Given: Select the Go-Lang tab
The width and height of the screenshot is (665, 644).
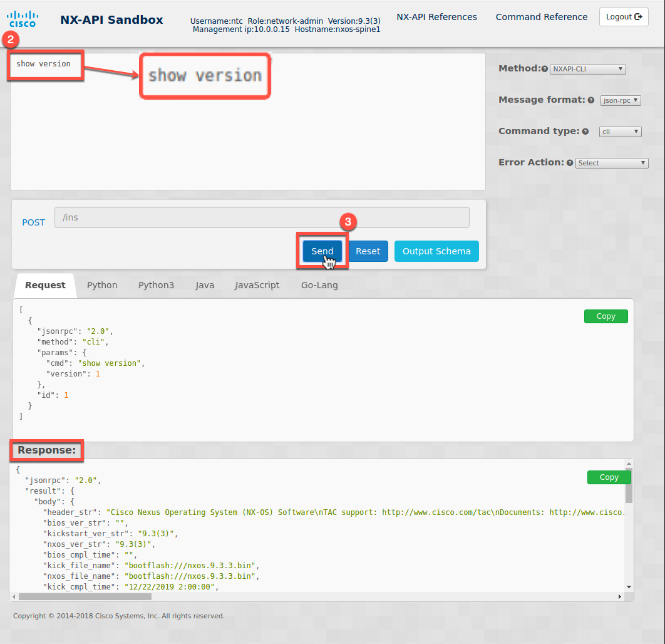Looking at the screenshot, I should pos(319,285).
